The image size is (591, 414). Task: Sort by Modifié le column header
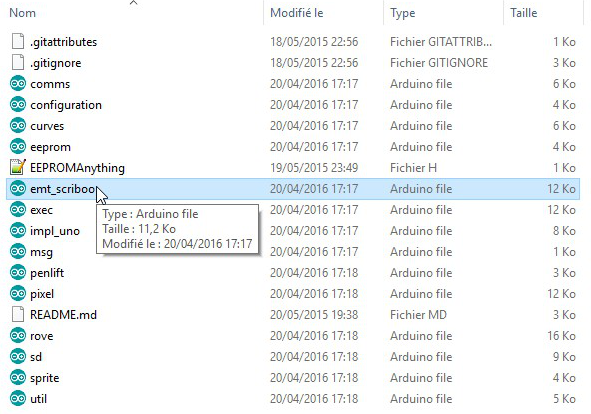(297, 13)
